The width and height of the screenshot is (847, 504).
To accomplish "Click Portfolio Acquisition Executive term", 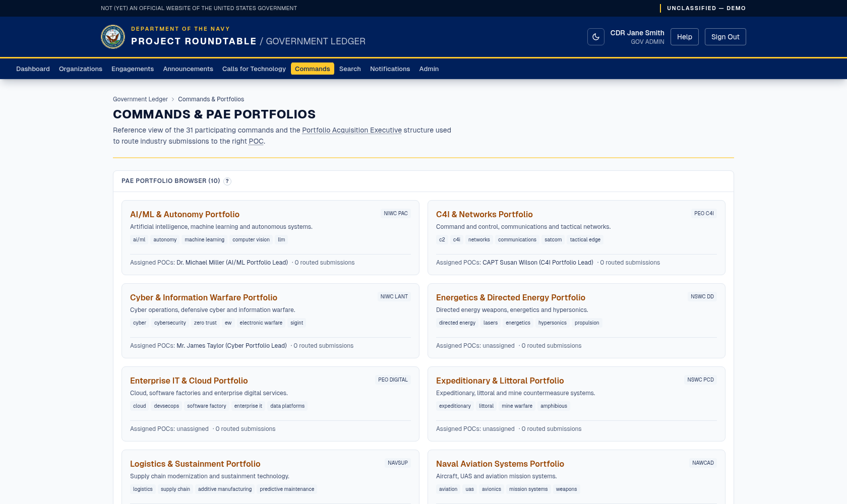I will pos(352,130).
